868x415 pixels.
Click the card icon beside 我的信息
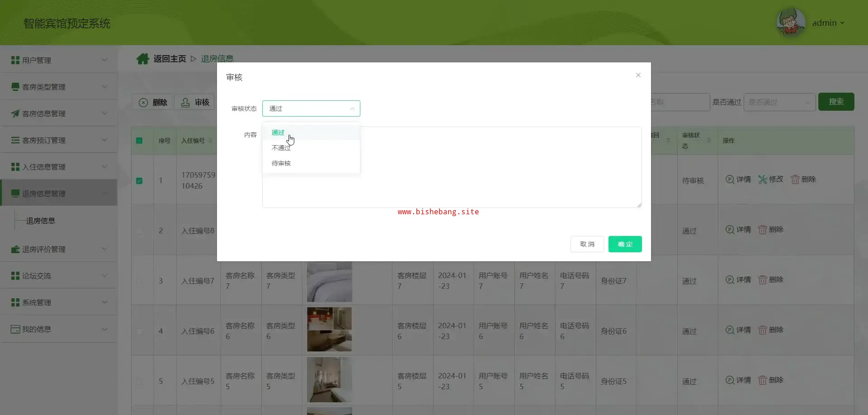click(15, 329)
